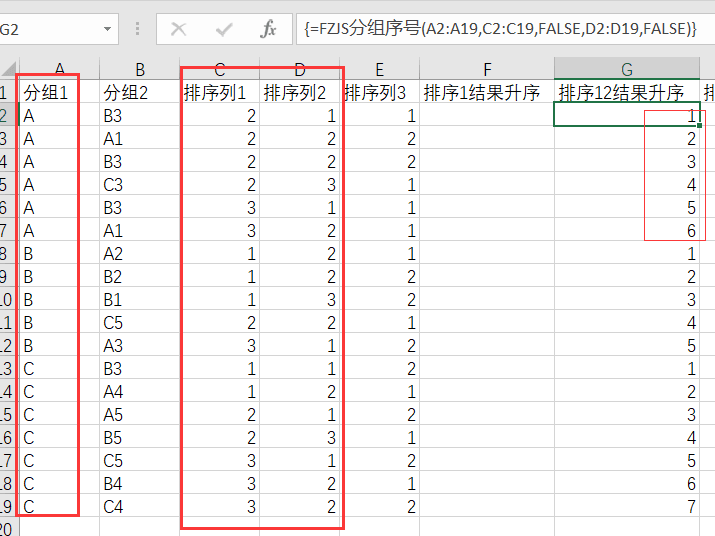Screen dimensions: 715x536
Task: Select the header cell 排序1结果升序
Action: click(x=487, y=93)
